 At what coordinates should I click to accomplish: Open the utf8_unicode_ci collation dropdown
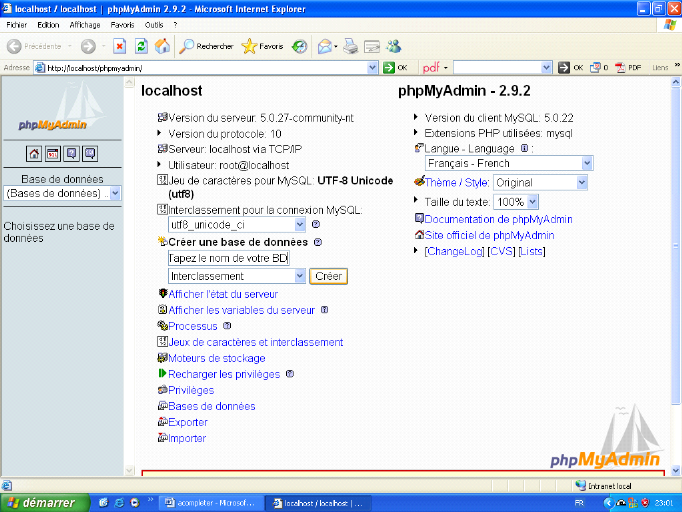pyautogui.click(x=237, y=224)
